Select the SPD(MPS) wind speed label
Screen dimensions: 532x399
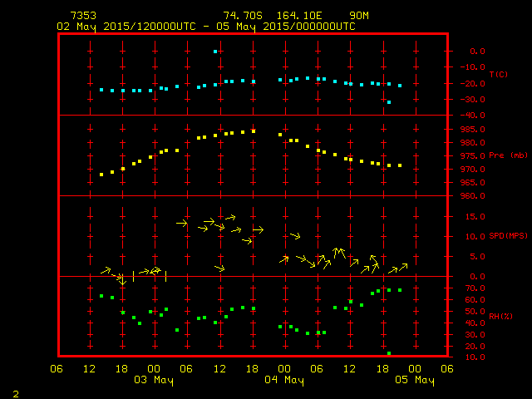[x=508, y=236]
